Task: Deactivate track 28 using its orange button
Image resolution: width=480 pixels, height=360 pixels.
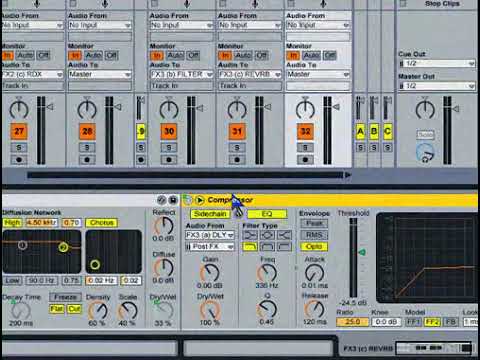Action: (x=87, y=131)
